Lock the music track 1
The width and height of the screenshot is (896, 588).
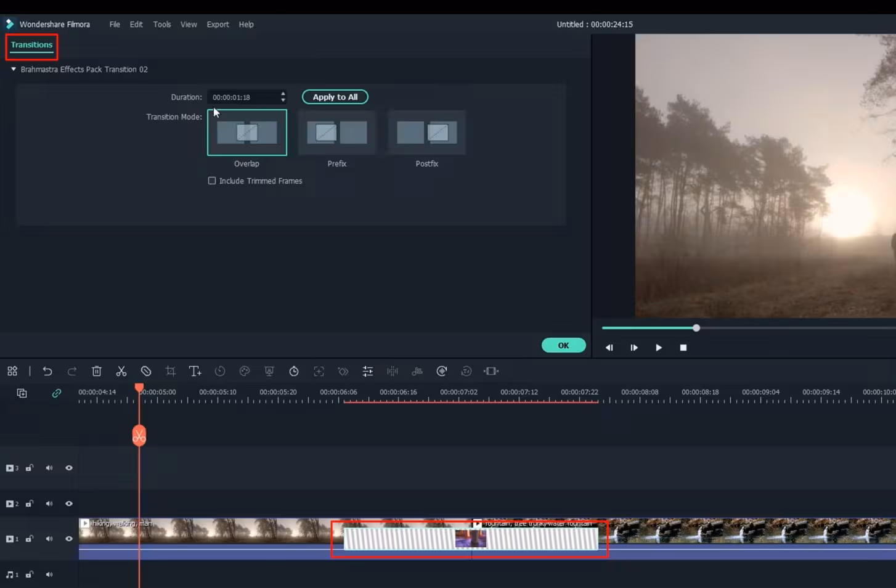click(x=29, y=574)
